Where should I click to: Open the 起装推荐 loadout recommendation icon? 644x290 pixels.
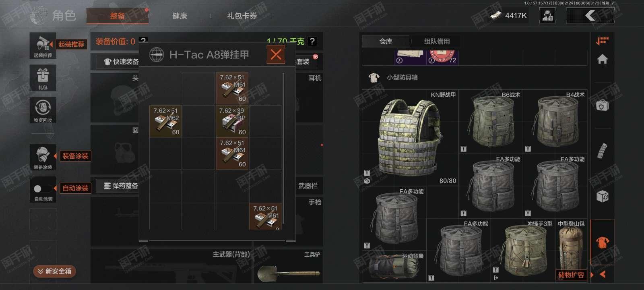(43, 46)
